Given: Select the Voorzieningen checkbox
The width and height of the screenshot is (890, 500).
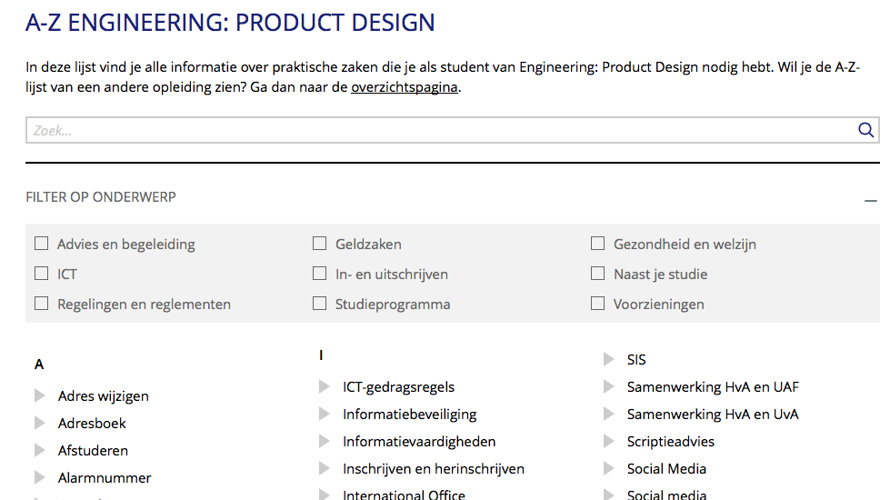Looking at the screenshot, I should click(x=598, y=304).
